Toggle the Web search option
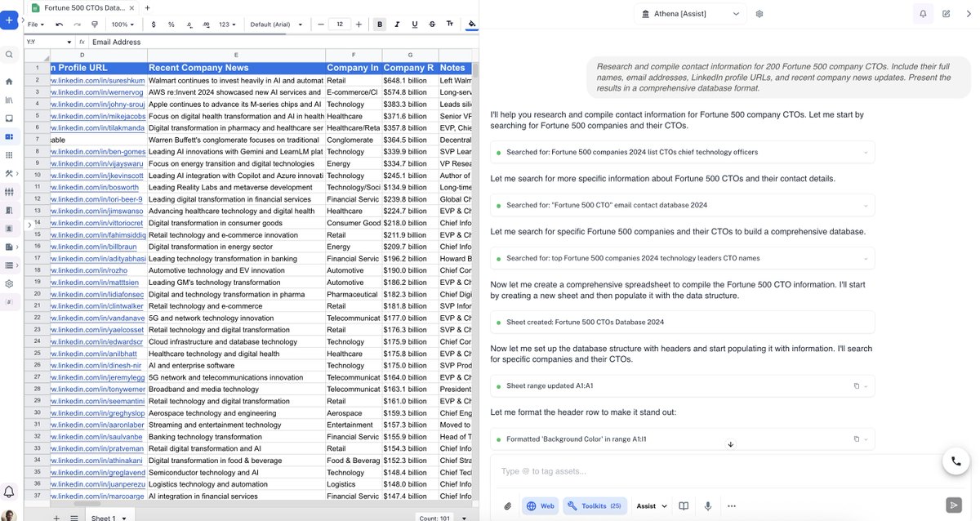The image size is (980, 521). coord(540,506)
